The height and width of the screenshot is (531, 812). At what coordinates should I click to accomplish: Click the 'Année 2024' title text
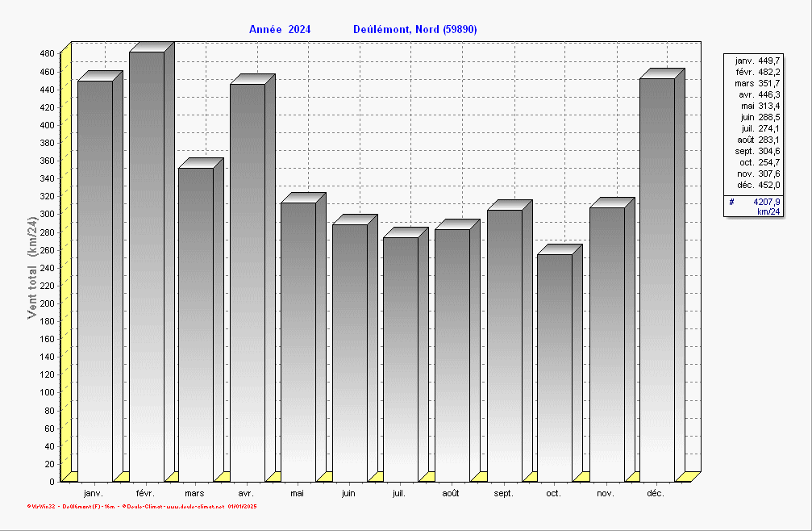tap(280, 30)
